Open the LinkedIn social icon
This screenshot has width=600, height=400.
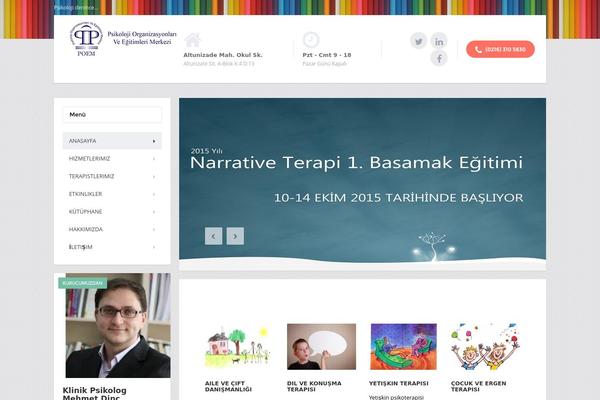coord(439,41)
